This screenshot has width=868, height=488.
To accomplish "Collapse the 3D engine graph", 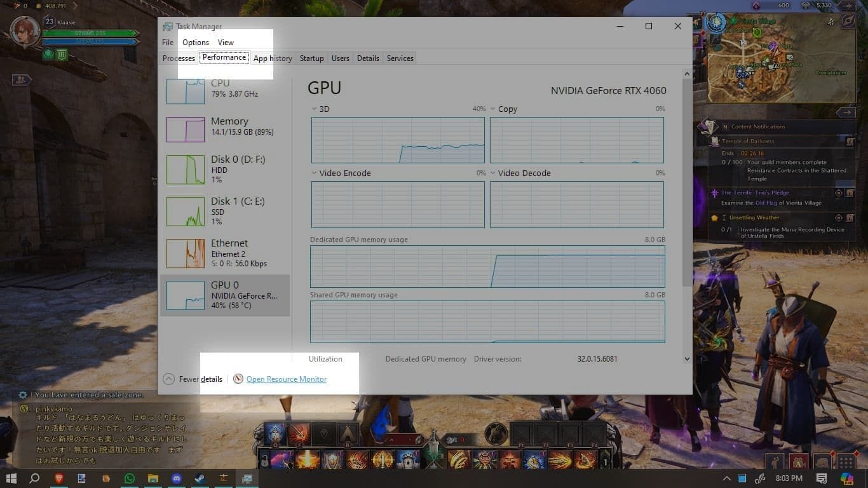I will click(313, 109).
